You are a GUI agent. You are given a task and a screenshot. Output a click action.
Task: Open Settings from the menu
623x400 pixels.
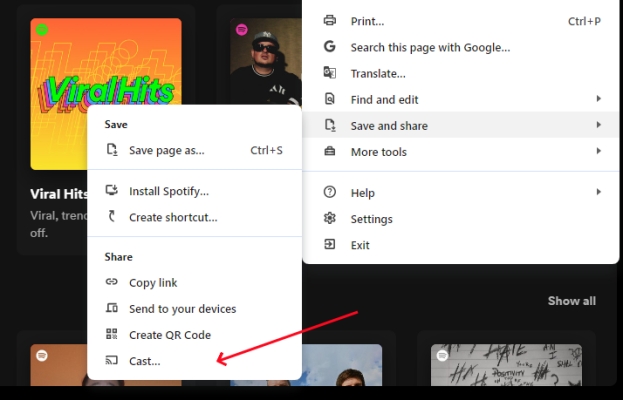[461, 219]
